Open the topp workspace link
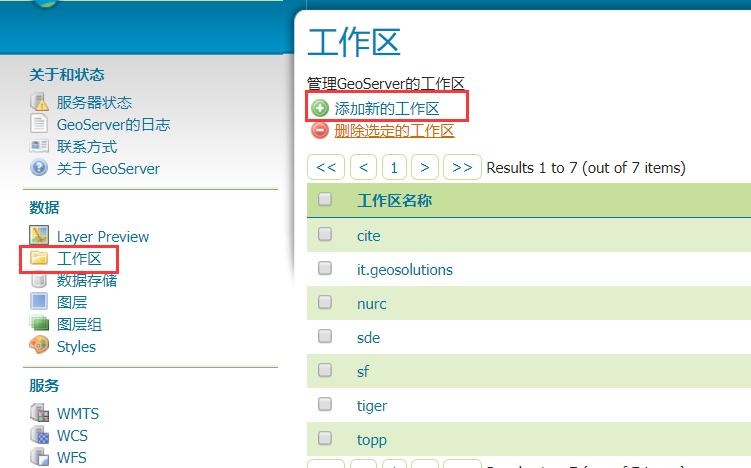The height and width of the screenshot is (468, 751). click(x=372, y=440)
